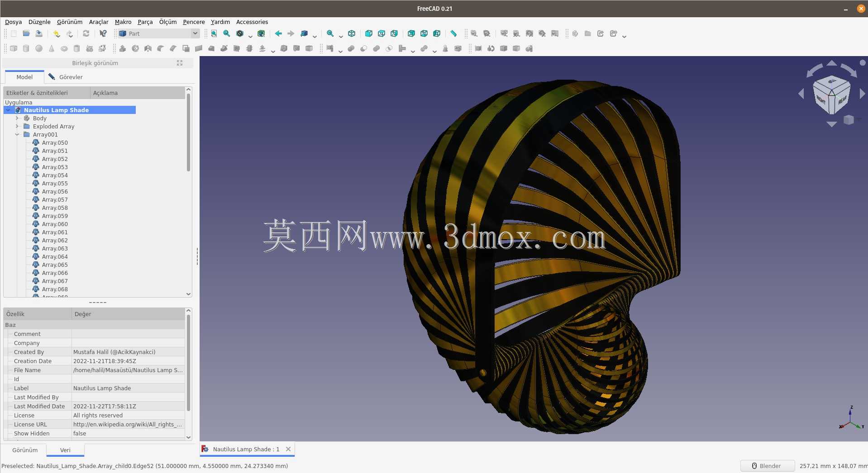
Task: Select Array.055 in the model tree
Action: click(55, 183)
